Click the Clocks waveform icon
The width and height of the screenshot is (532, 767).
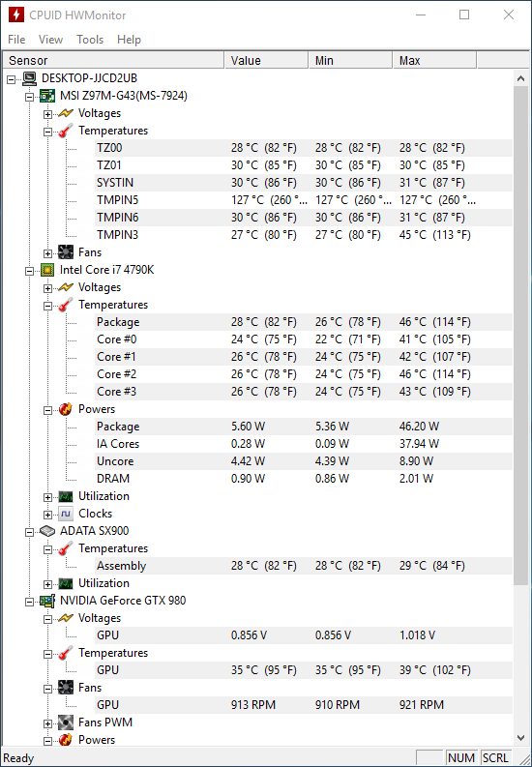click(x=66, y=514)
